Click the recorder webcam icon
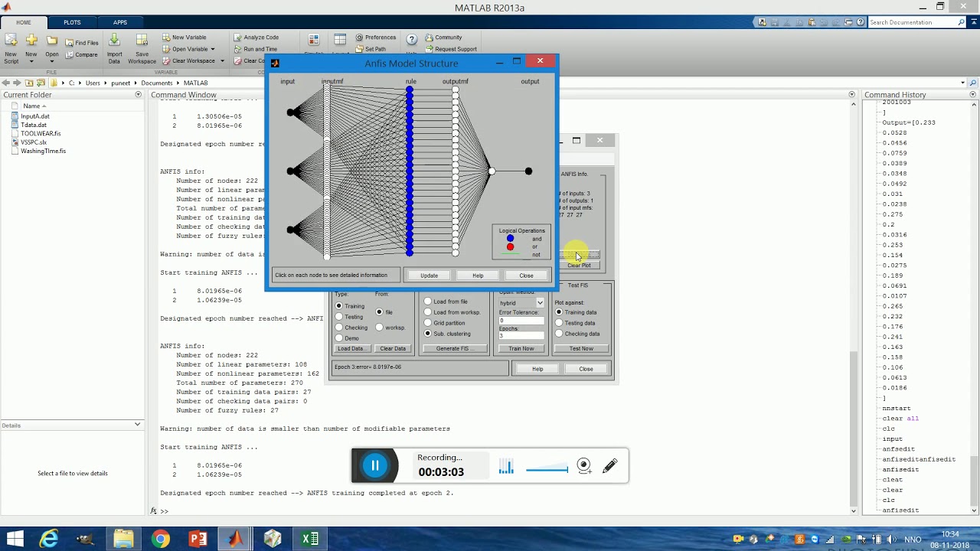This screenshot has height=551, width=980. (583, 465)
